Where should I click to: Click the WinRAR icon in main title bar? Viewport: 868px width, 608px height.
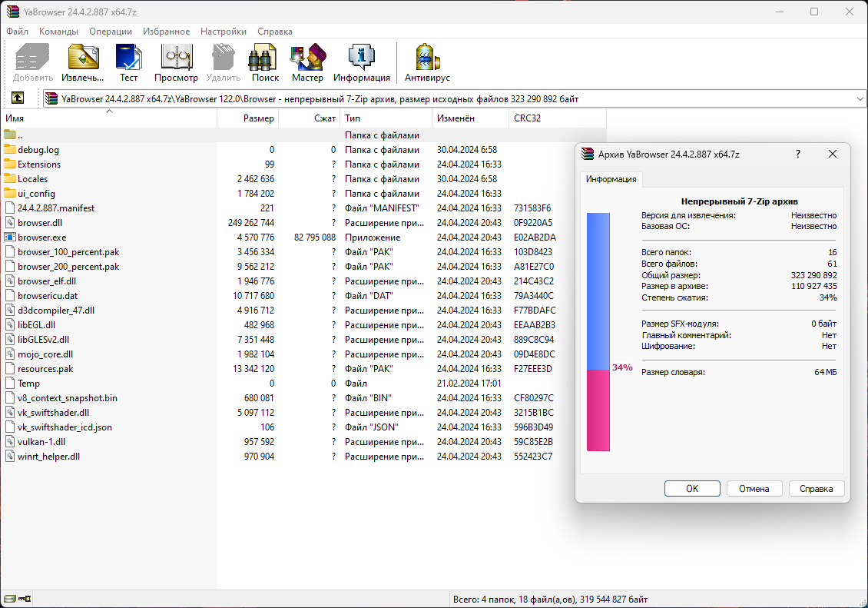tap(12, 12)
